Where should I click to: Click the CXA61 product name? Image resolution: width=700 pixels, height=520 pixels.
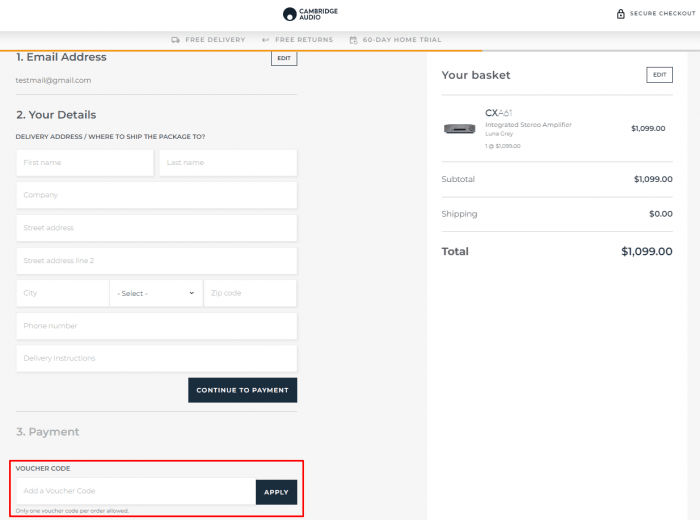tap(499, 113)
